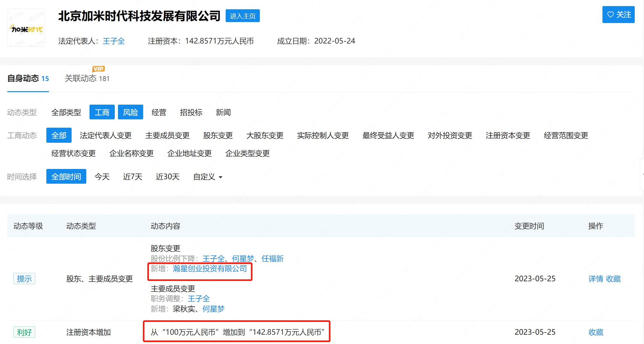Click 收藏 for the shareholder change row
The image size is (644, 344).
click(613, 279)
